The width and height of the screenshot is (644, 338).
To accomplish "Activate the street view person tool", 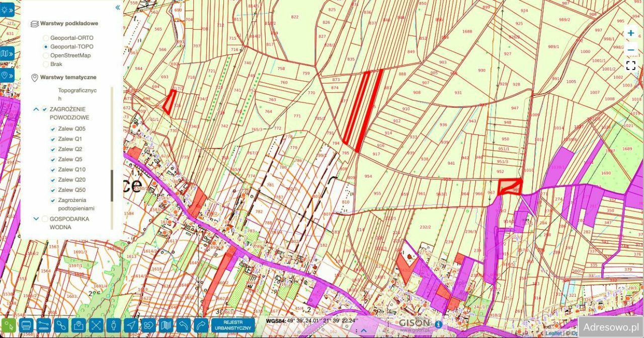I will [x=114, y=326].
